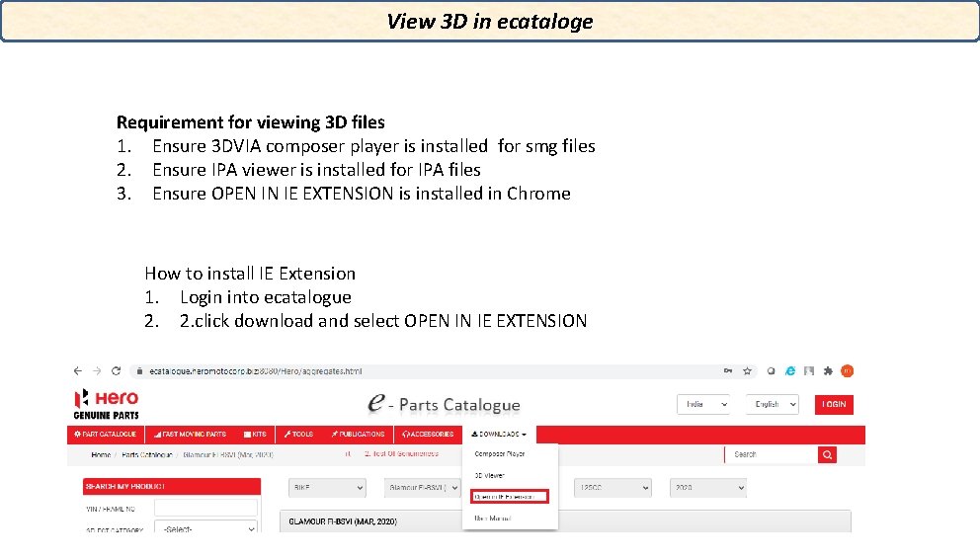Toggle the Downloads dropdown menu

(499, 434)
